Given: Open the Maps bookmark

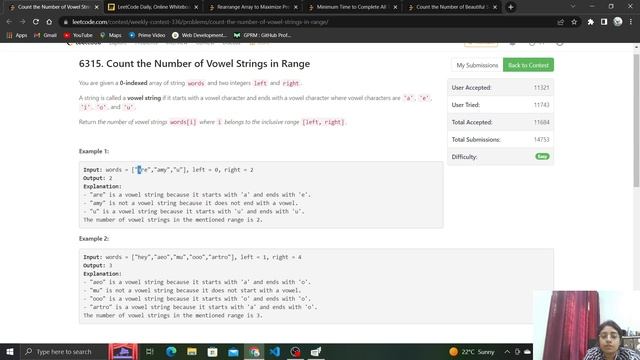Looking at the screenshot, I should tap(111, 35).
